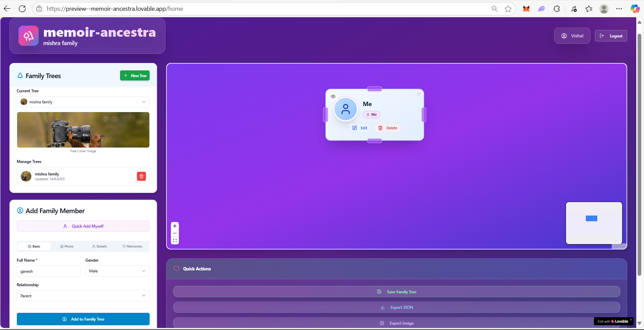Viewport: 644px width, 330px height.
Task: Open the Vishal user profile button
Action: pos(572,36)
